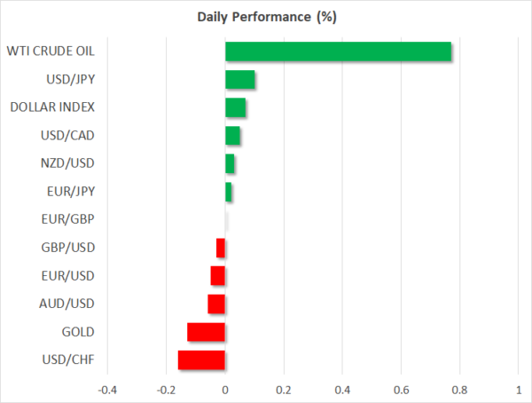
Task: Click the red Gold bar
Action: click(207, 332)
